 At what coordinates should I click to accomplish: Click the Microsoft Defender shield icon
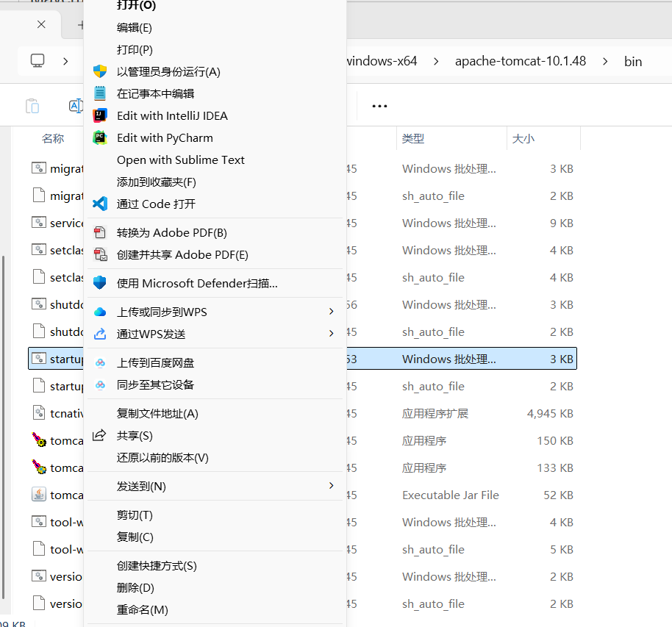pyautogui.click(x=100, y=283)
